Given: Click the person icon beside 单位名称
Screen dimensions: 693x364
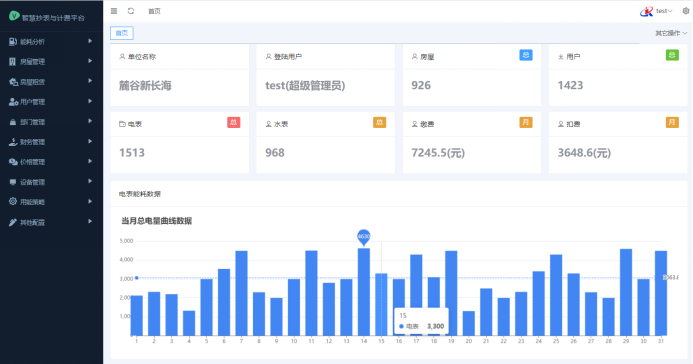Looking at the screenshot, I should (x=122, y=57).
